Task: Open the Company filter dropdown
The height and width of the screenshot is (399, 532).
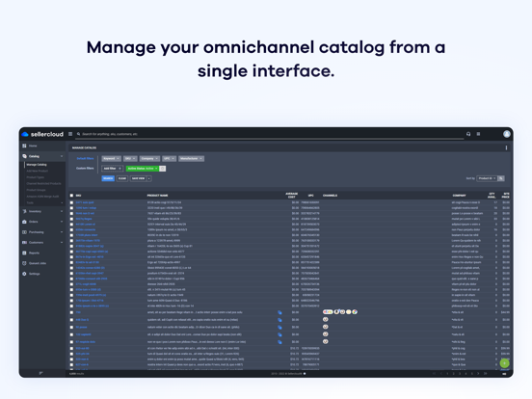Action: point(149,159)
